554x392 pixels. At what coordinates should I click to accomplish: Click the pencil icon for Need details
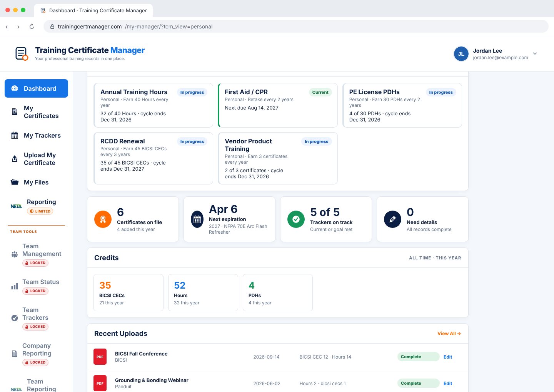click(x=392, y=219)
